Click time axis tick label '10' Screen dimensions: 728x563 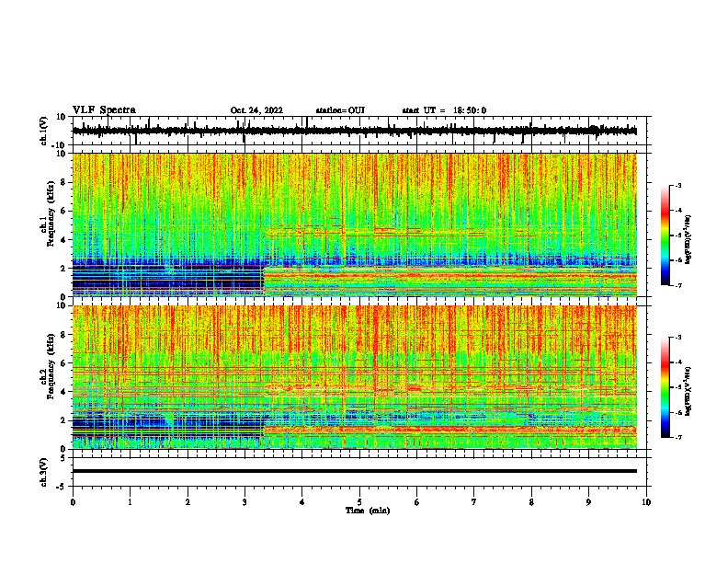(x=646, y=502)
